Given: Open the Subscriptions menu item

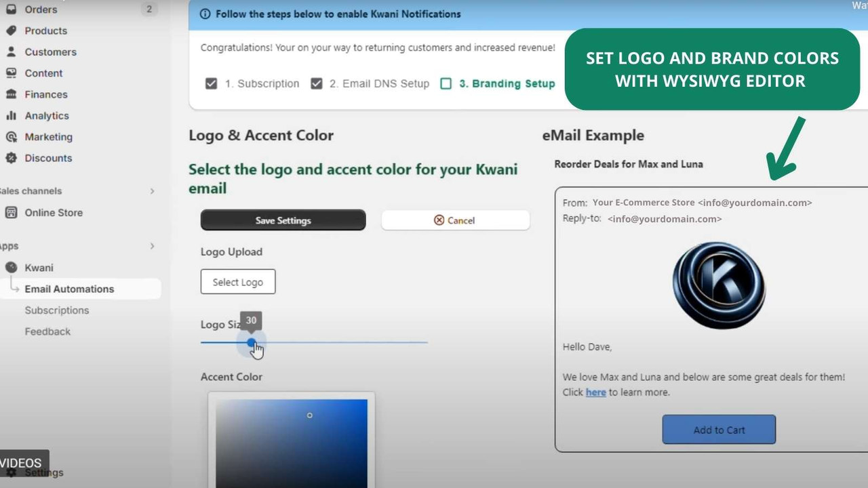Looking at the screenshot, I should pos(57,310).
